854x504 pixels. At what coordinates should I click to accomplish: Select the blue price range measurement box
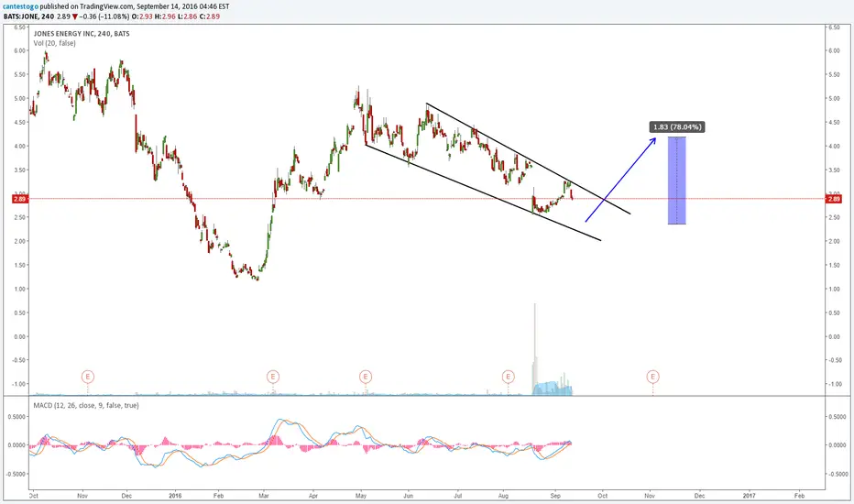677,181
